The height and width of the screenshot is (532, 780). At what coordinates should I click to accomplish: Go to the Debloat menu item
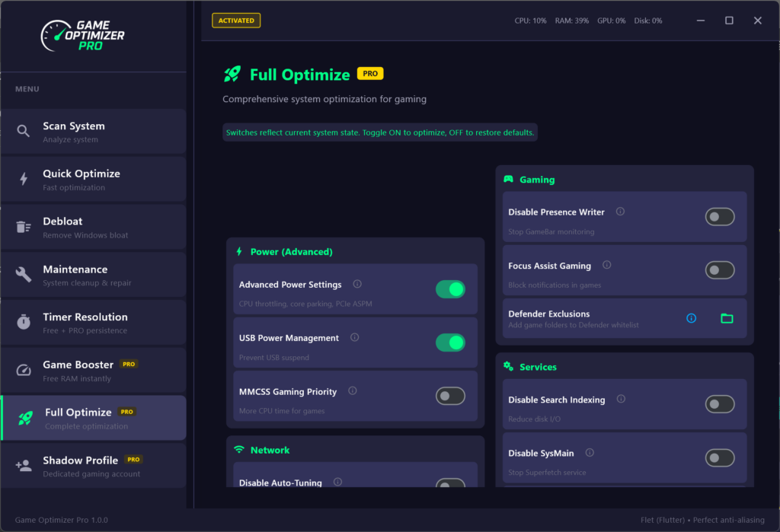pos(94,227)
